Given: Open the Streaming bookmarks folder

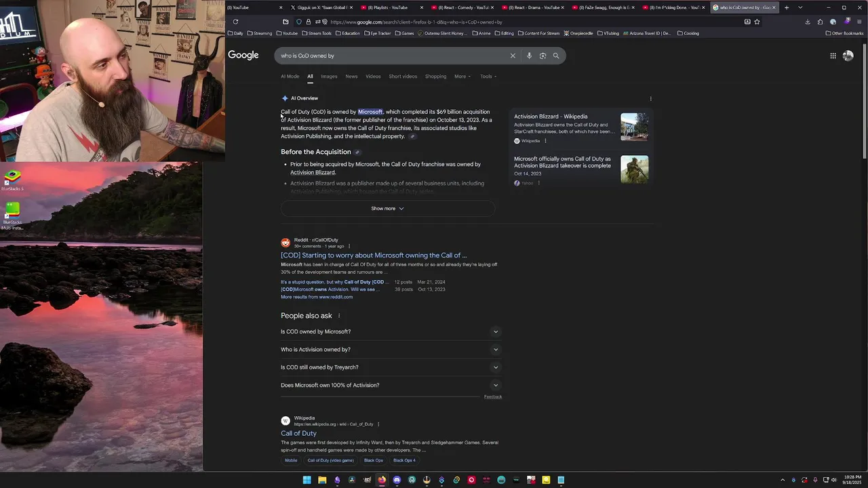Looking at the screenshot, I should [260, 33].
